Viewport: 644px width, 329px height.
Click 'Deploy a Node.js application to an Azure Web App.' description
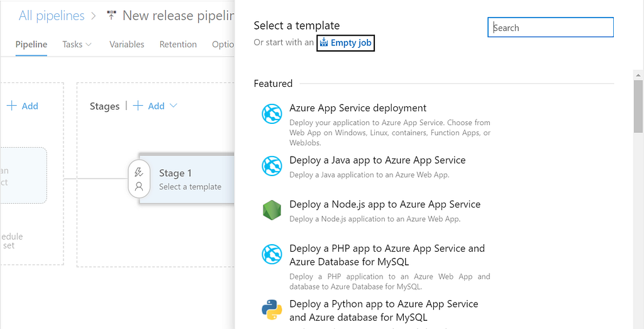click(x=375, y=219)
